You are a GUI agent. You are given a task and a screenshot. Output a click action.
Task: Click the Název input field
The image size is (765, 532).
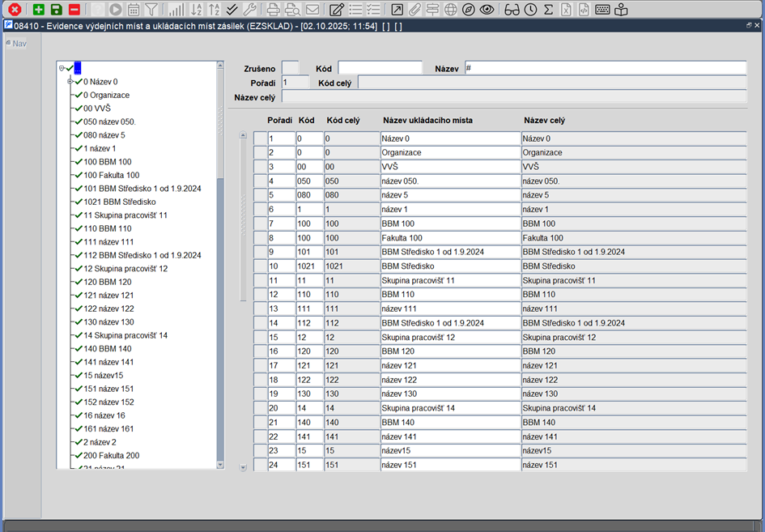pyautogui.click(x=605, y=68)
